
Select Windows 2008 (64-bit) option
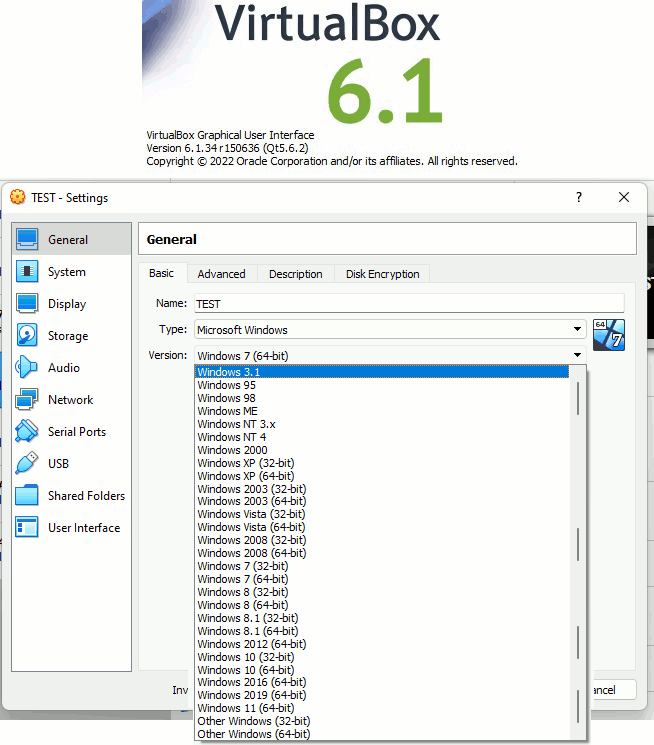click(382, 553)
